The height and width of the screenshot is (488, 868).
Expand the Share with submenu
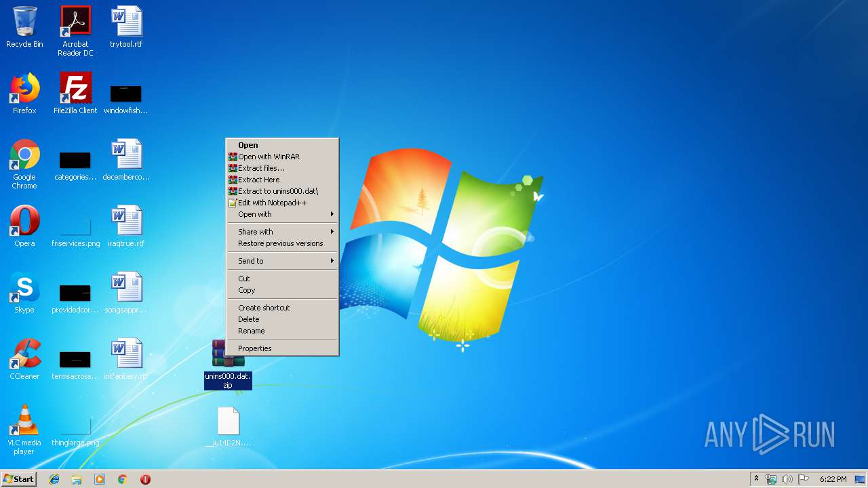point(282,232)
